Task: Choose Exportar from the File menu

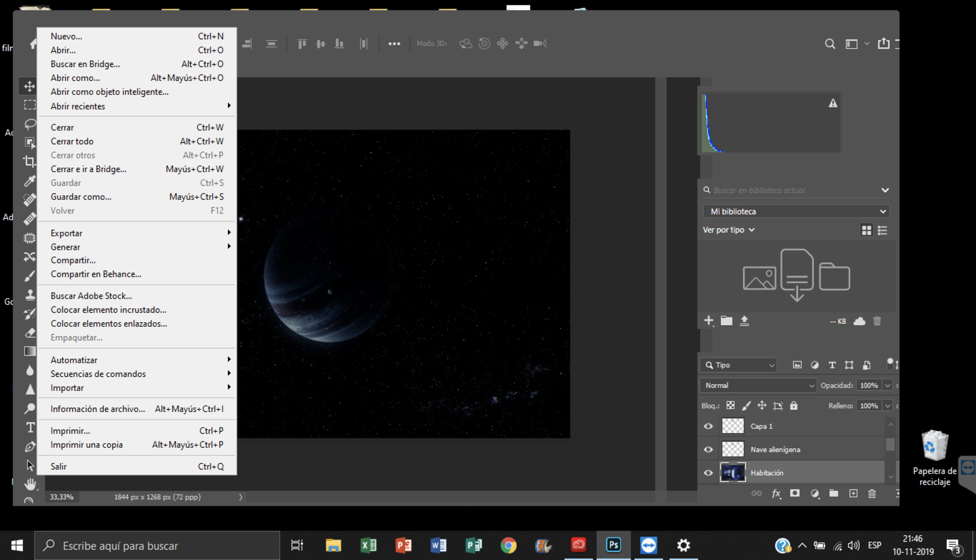Action: [x=66, y=233]
